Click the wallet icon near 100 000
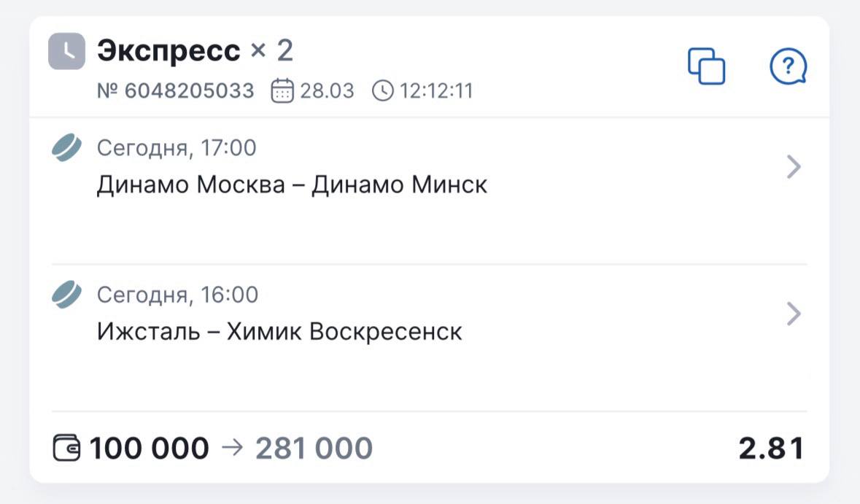This screenshot has width=860, height=504. (x=69, y=448)
